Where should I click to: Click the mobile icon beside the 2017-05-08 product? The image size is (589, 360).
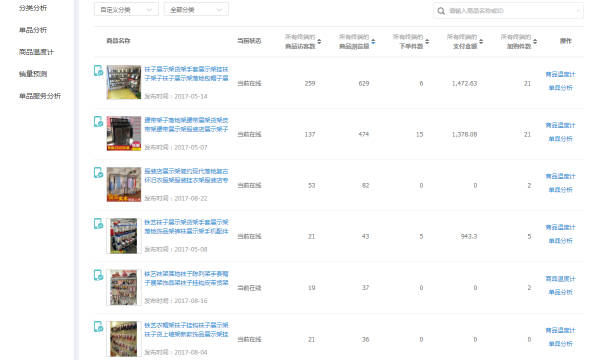[x=98, y=224]
